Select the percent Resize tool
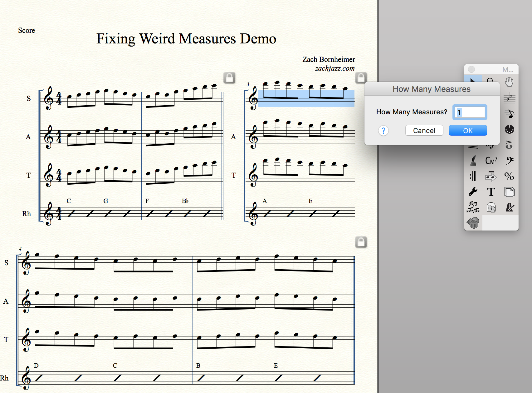The height and width of the screenshot is (393, 532). [x=509, y=176]
